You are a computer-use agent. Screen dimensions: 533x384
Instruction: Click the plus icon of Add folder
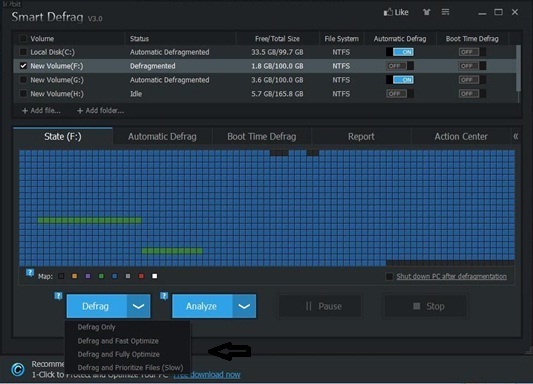coord(80,111)
